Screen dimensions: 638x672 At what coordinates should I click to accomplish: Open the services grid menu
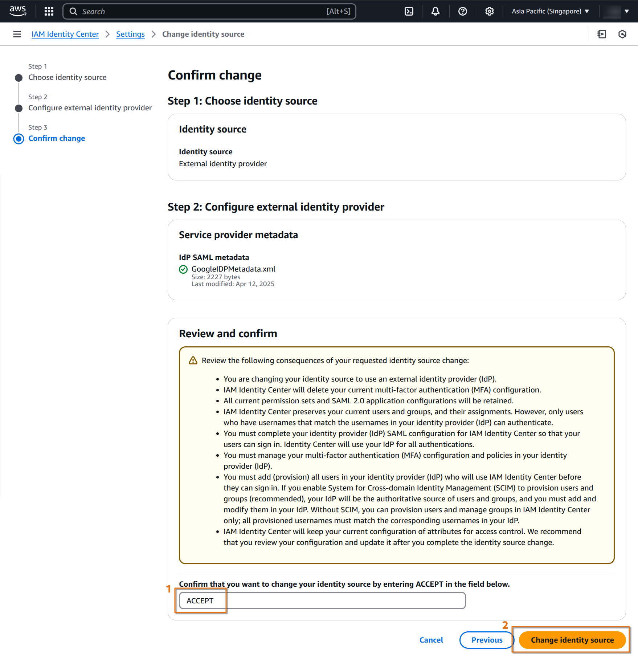point(49,11)
